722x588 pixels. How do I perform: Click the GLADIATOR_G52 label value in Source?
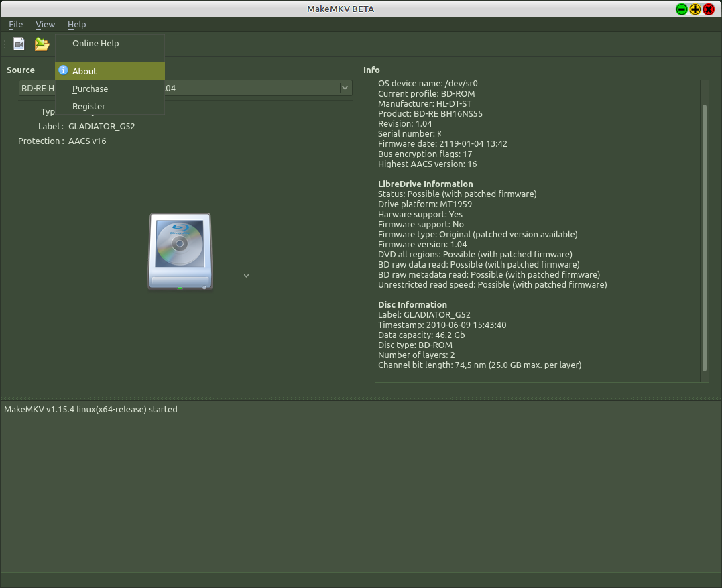pos(102,126)
